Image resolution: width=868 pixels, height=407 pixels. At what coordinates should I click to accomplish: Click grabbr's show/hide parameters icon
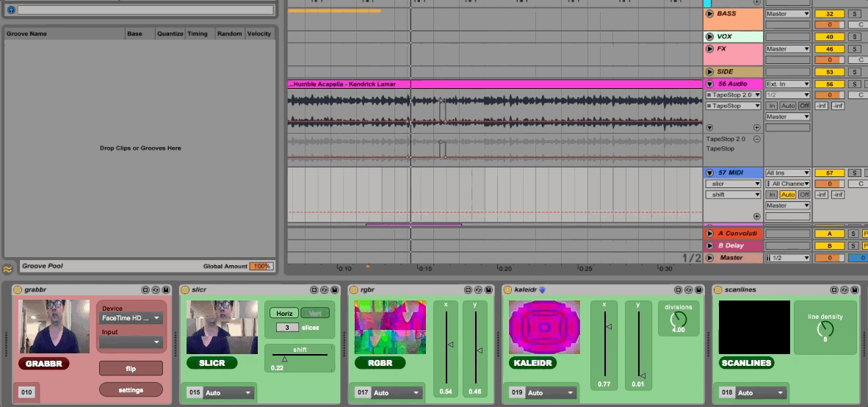click(x=145, y=289)
